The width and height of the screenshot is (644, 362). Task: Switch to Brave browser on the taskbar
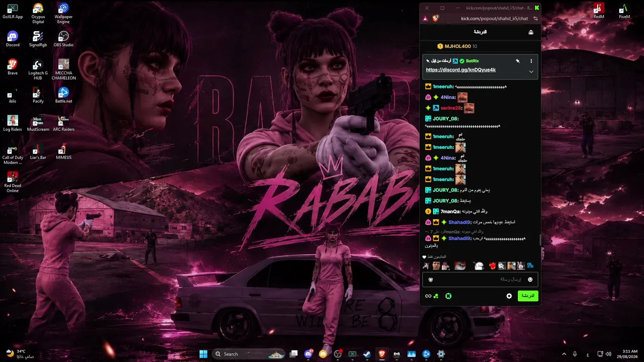pyautogui.click(x=381, y=354)
